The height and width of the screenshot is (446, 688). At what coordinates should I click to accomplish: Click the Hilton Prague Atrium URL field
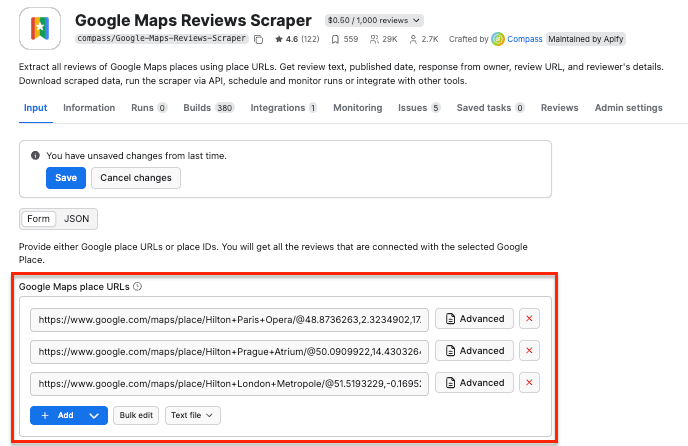tap(229, 352)
